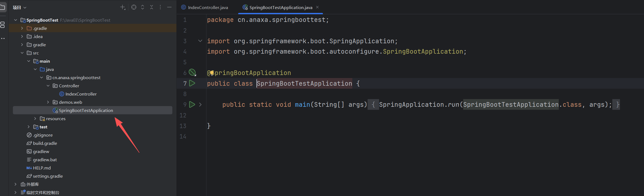Select the .gitignore file

tap(43, 135)
